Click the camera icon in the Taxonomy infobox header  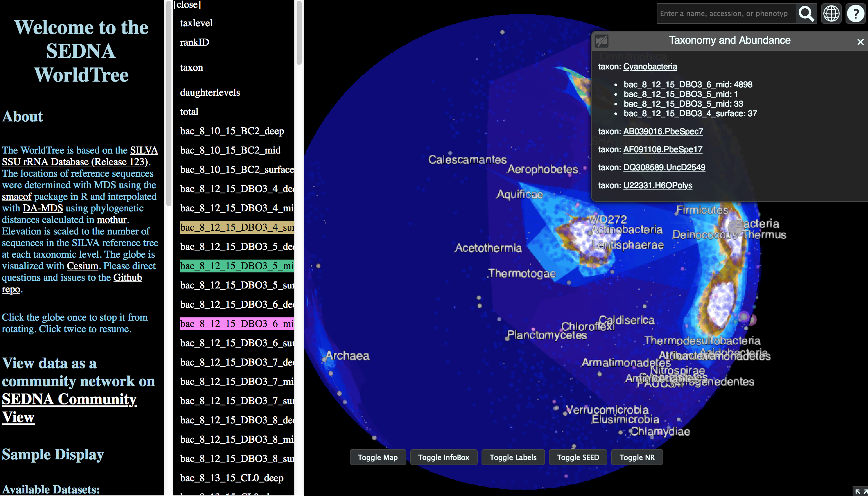coord(602,41)
